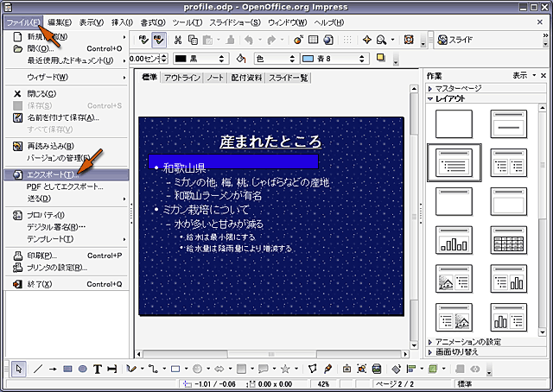553x392 pixels.
Task: Click the Navigator compass-star icon
Action: [366, 40]
